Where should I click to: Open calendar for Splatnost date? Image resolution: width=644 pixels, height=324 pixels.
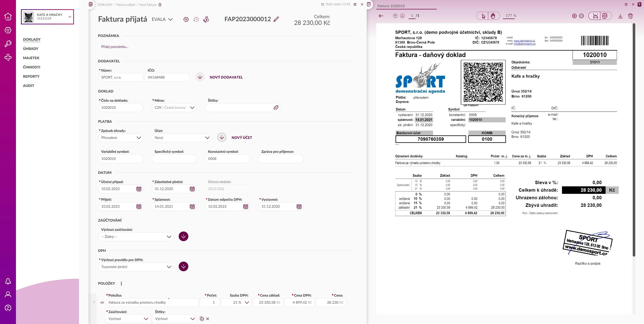(x=192, y=207)
